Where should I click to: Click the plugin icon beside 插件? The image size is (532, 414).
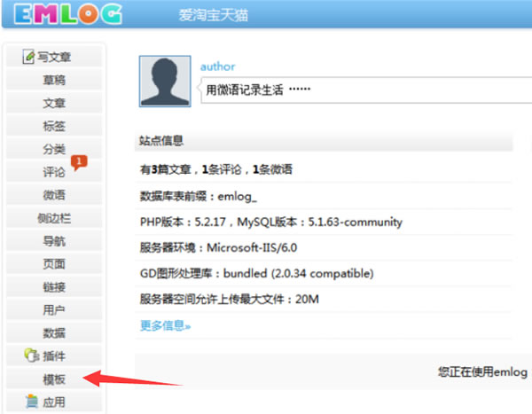click(32, 355)
